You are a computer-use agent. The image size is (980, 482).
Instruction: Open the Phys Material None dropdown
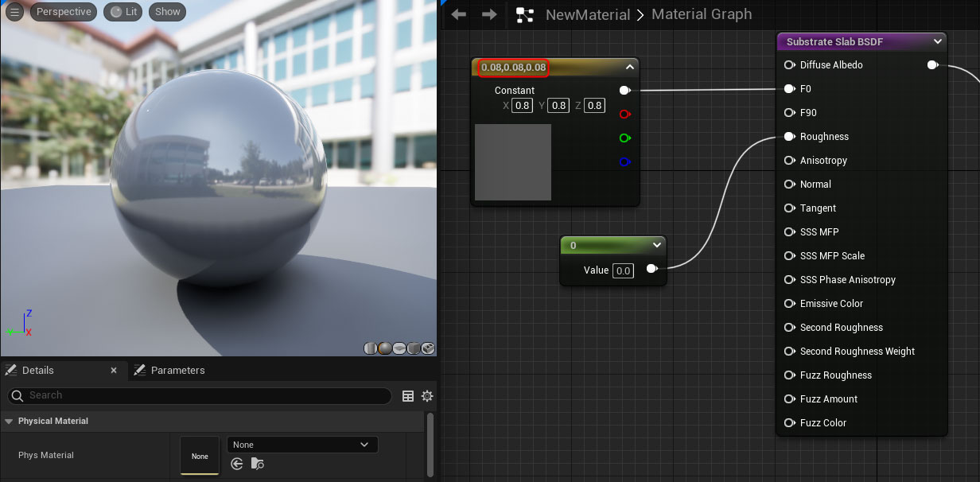coord(302,444)
